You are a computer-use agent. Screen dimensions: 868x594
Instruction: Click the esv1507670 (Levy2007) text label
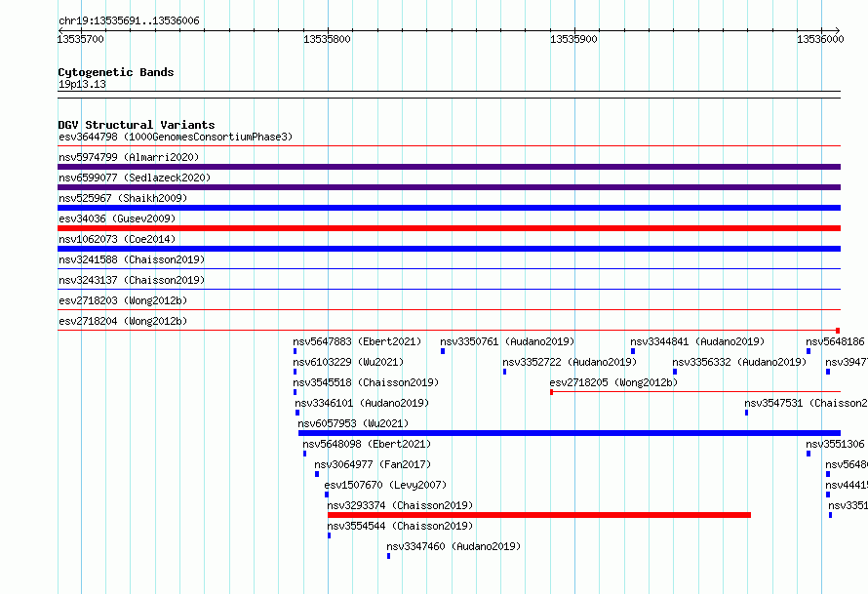pyautogui.click(x=386, y=485)
